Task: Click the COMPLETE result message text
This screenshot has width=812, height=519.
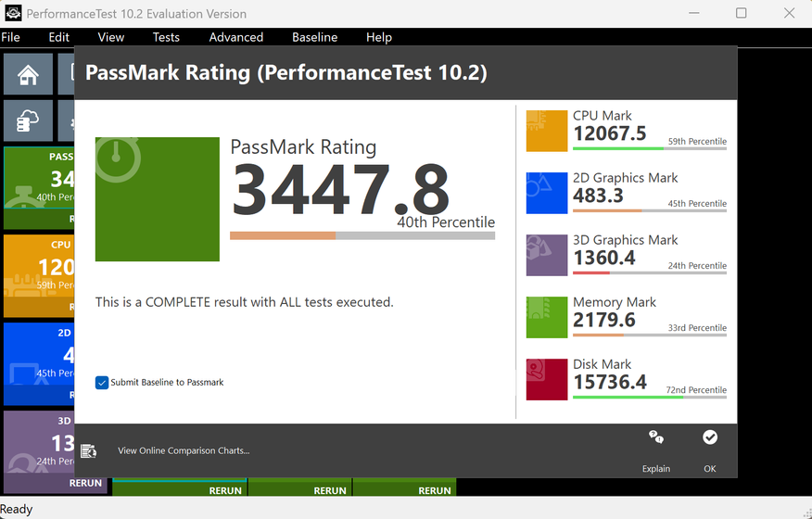Action: [245, 302]
